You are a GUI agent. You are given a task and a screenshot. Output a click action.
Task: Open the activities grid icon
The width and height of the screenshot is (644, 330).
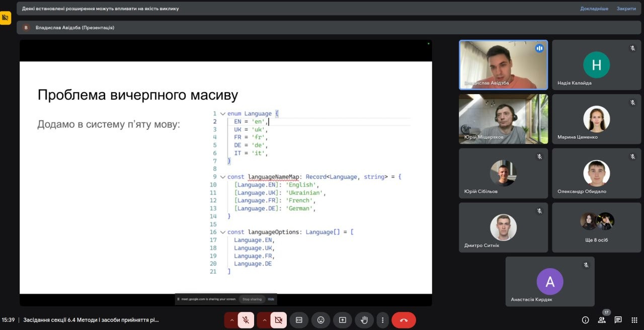tap(634, 320)
